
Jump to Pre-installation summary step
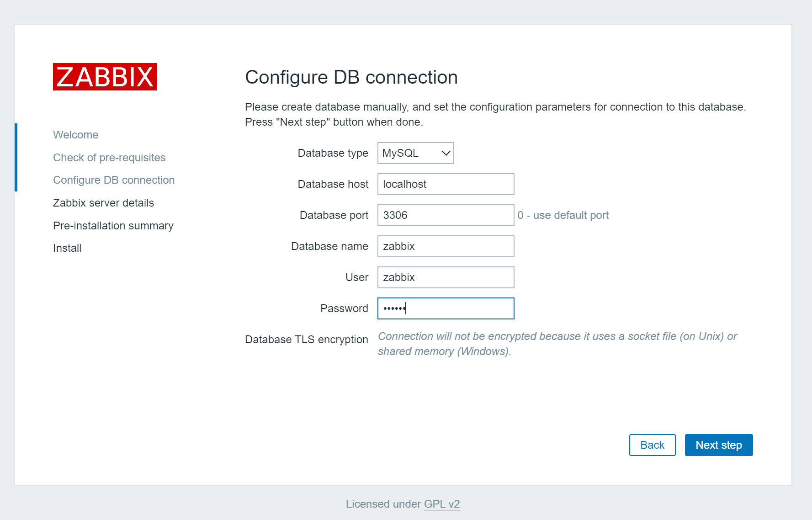coord(113,226)
